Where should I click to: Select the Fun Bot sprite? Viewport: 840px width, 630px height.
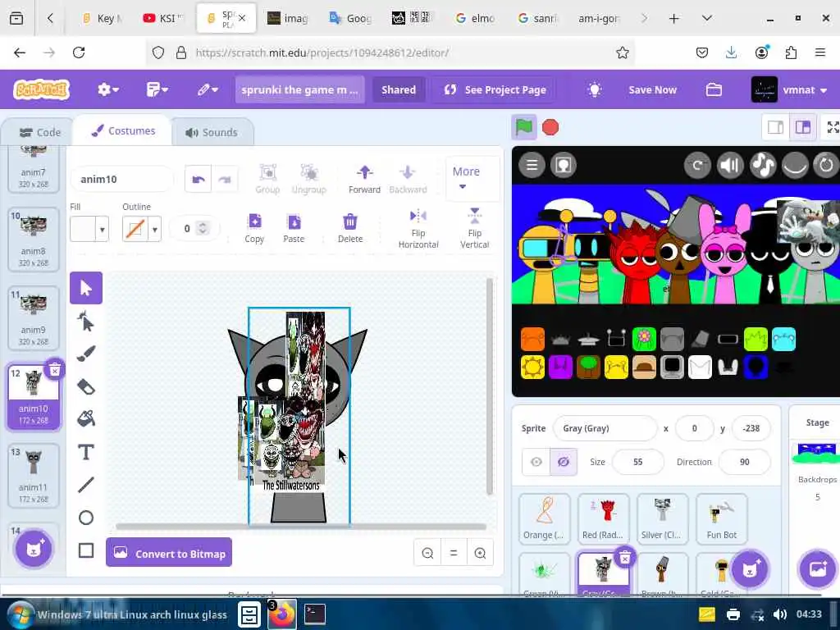(721, 518)
